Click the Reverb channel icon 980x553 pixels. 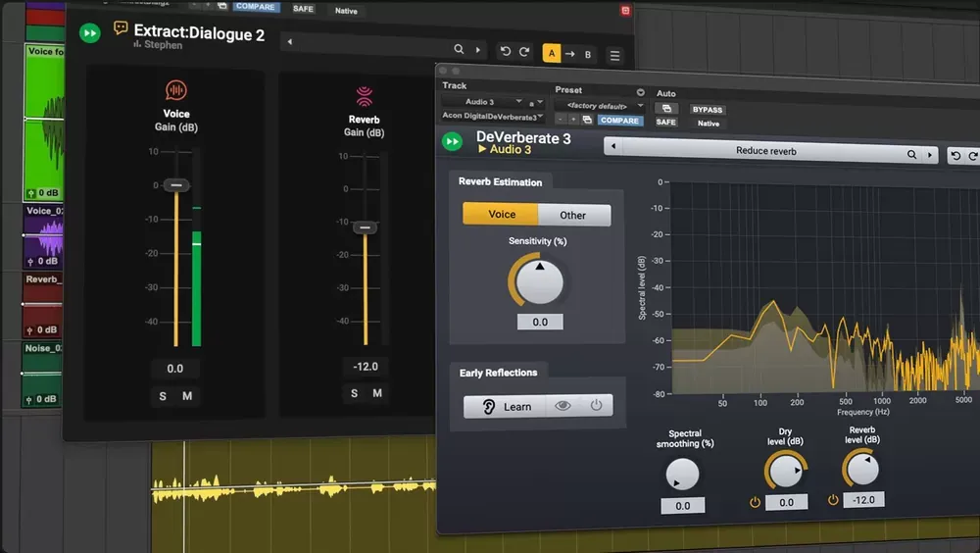pyautogui.click(x=365, y=96)
